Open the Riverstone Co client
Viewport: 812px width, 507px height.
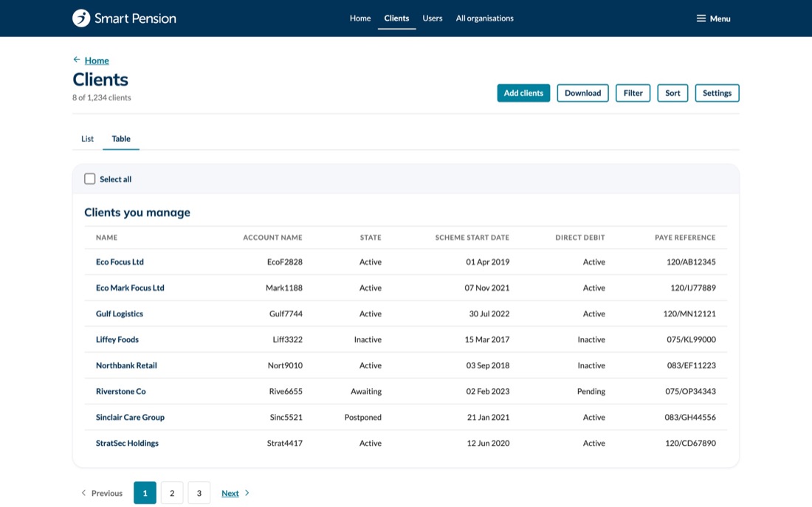tap(120, 392)
